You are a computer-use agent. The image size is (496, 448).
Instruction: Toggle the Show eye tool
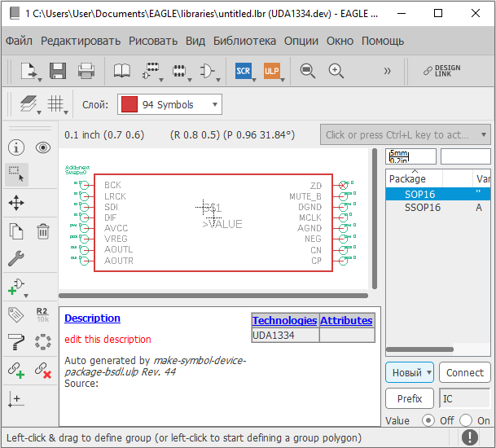[x=43, y=147]
